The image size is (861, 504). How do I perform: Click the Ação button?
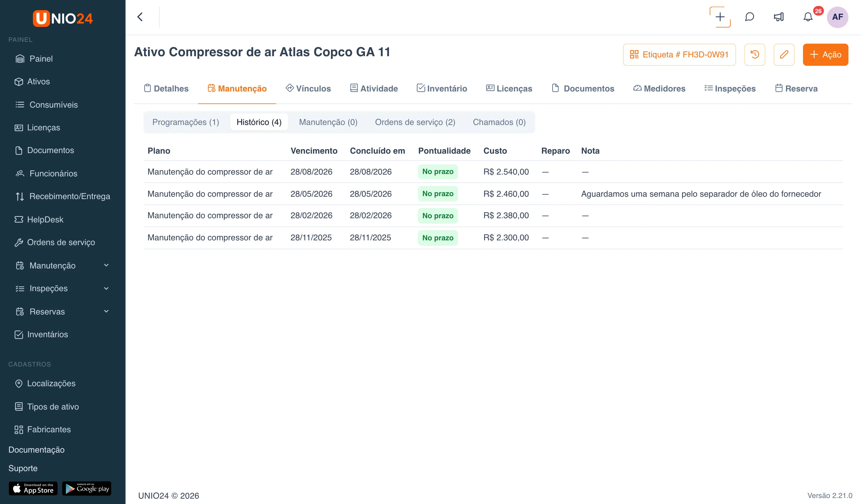pos(825,54)
